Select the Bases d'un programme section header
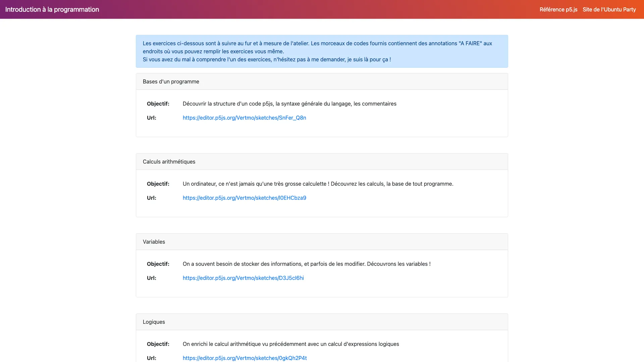 coord(171,81)
